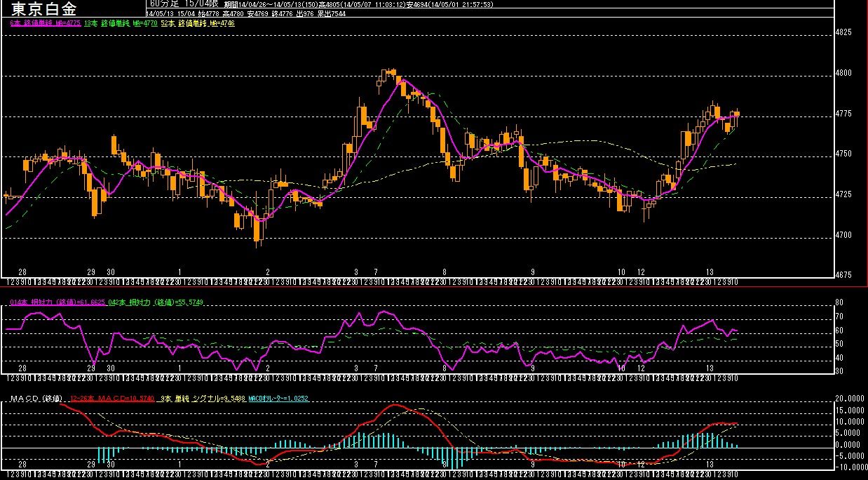The width and height of the screenshot is (868, 480).
Task: Click the 4725 price axis label
Action: [844, 194]
